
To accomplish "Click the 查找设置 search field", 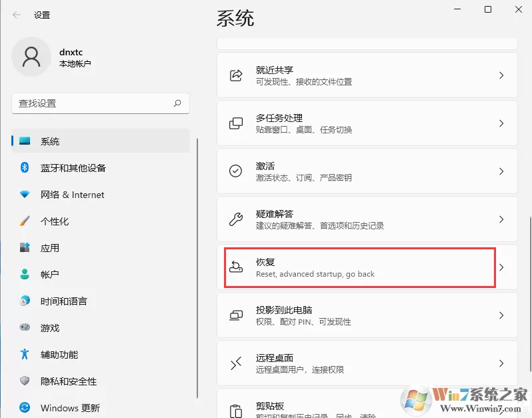I will tap(101, 103).
